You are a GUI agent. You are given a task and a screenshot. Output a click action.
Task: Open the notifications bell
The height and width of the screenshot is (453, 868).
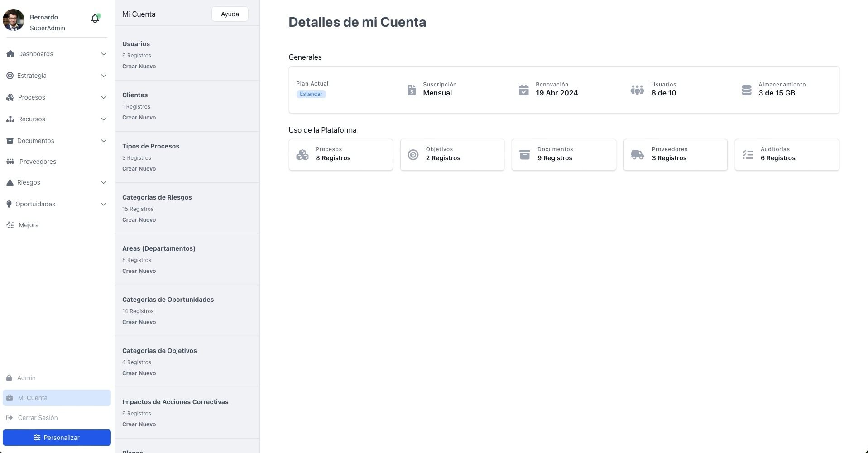(x=95, y=19)
